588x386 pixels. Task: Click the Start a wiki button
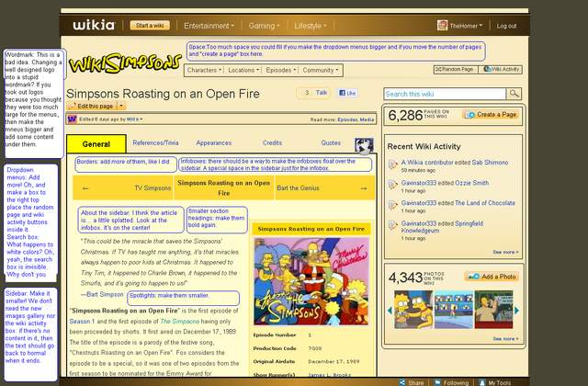[x=150, y=25]
